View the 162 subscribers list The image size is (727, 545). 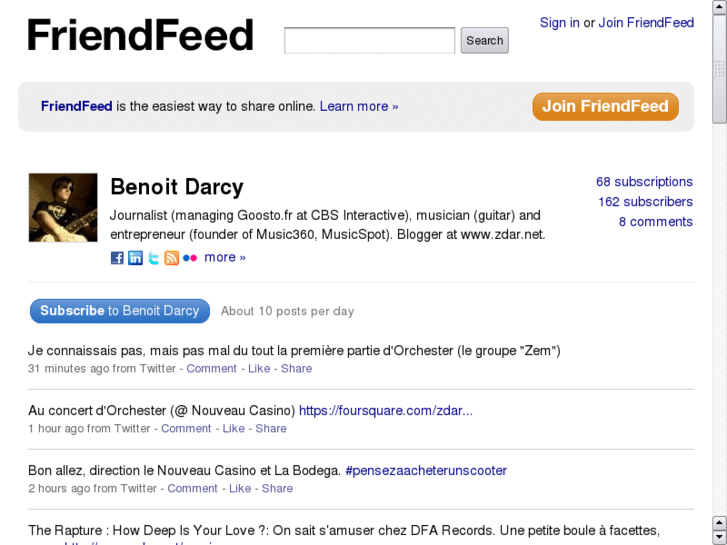(645, 202)
